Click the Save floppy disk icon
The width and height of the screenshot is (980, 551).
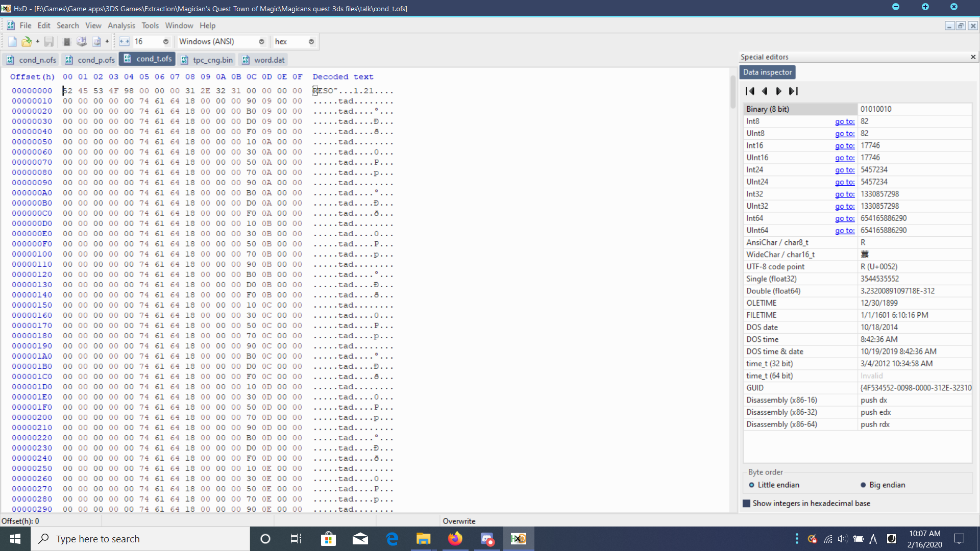tap(49, 42)
